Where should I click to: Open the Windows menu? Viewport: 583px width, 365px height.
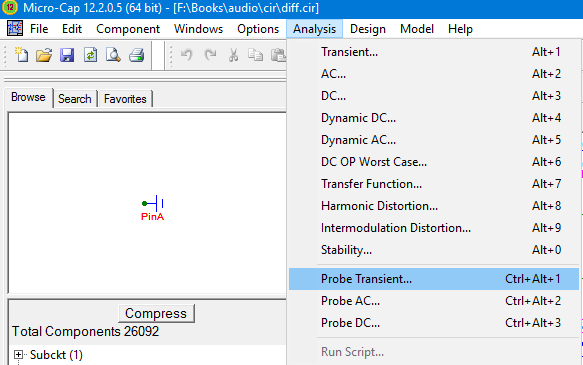(199, 29)
